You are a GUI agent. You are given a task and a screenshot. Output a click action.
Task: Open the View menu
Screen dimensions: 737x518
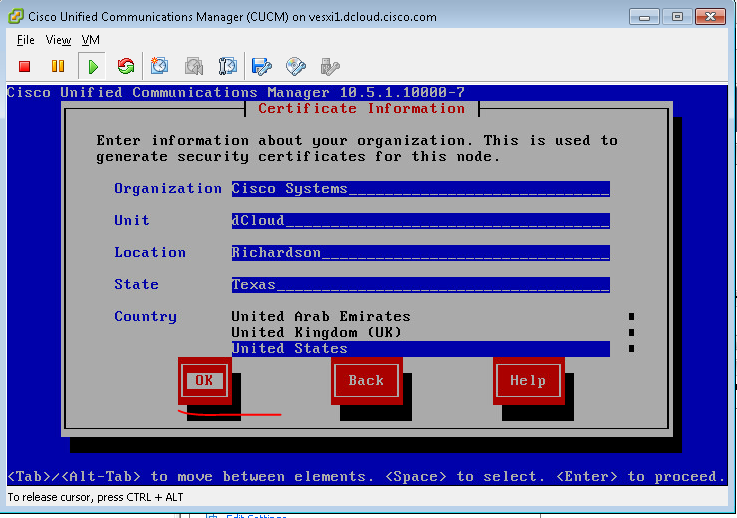pyautogui.click(x=58, y=40)
